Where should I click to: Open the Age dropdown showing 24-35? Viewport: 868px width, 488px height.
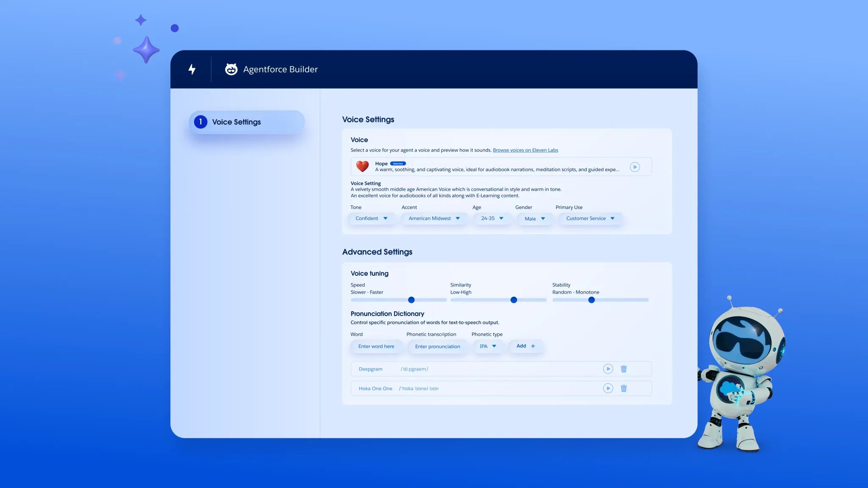(x=492, y=219)
